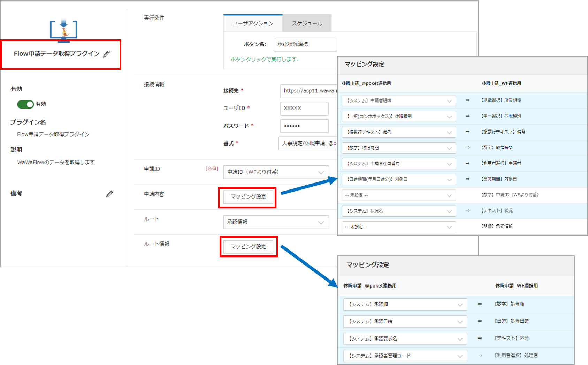Open 未設定 dropdown for 承認情報 row
The height and width of the screenshot is (365, 588).
[399, 226]
